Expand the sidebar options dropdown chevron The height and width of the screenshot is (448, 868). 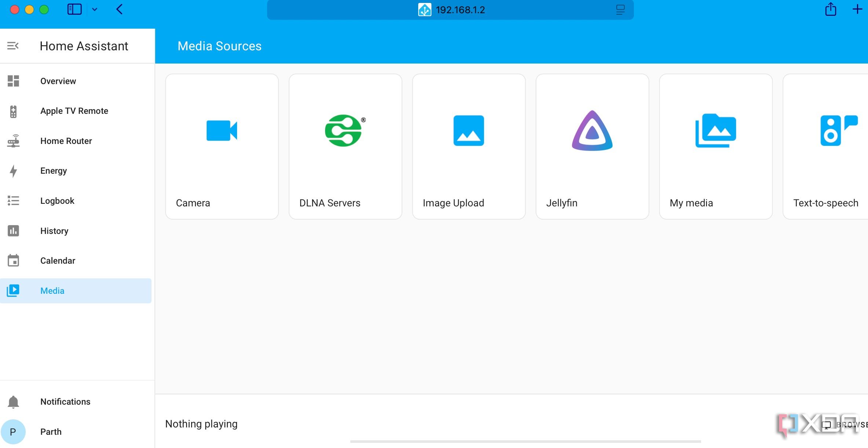94,10
